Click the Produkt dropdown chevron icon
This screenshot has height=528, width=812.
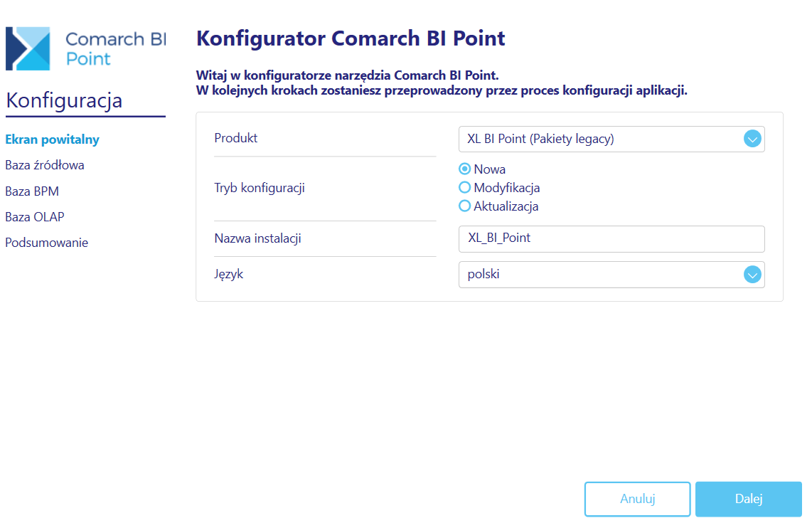coord(752,139)
